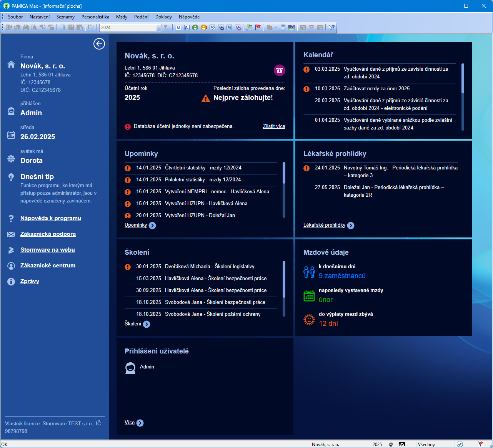Select the '9 zaměstnanců' value

[342, 276]
